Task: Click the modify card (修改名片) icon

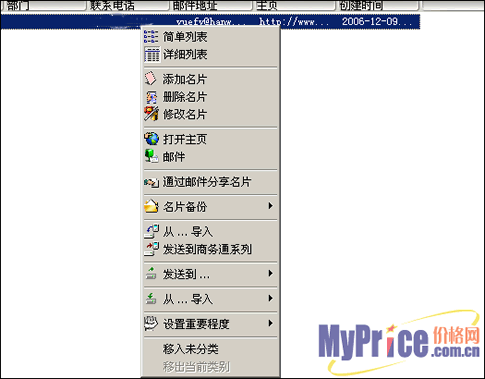Action: [x=151, y=114]
